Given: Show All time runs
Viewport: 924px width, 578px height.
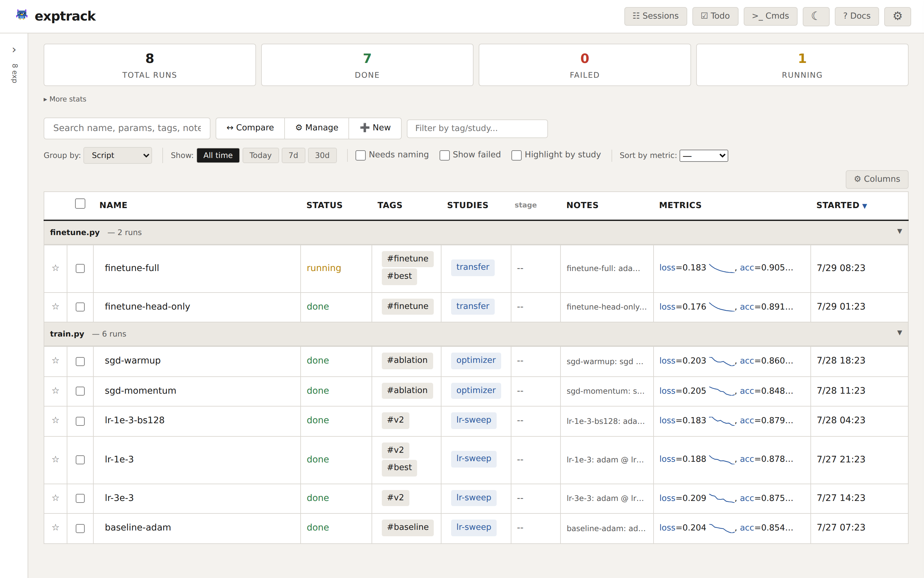Looking at the screenshot, I should (218, 155).
